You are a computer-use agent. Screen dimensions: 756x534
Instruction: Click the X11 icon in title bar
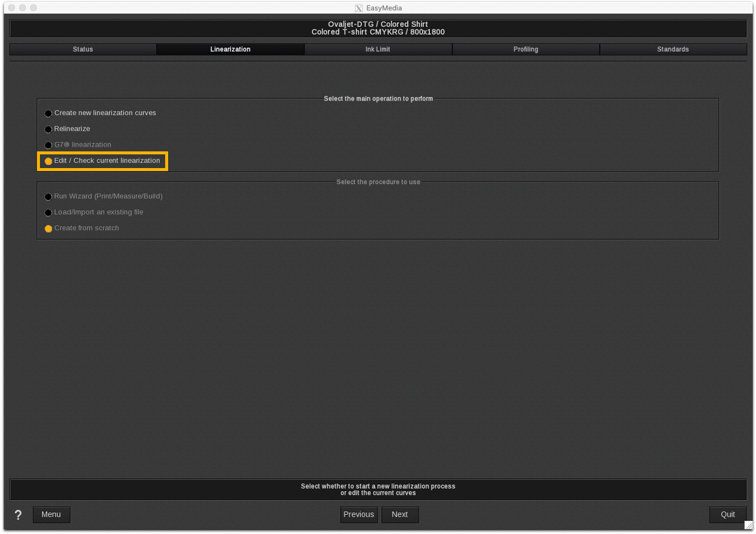[358, 8]
